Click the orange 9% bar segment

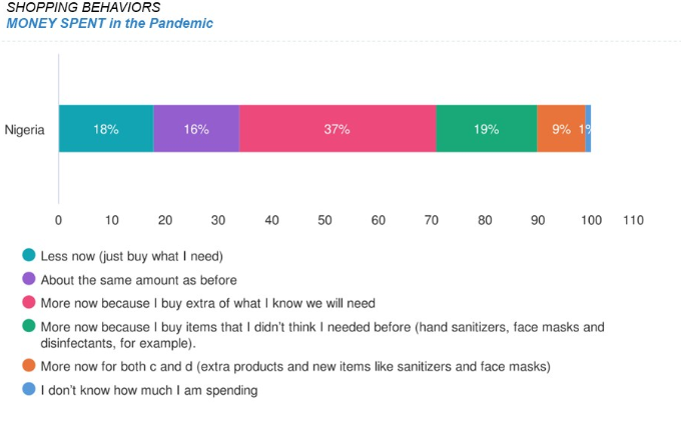[x=561, y=129]
